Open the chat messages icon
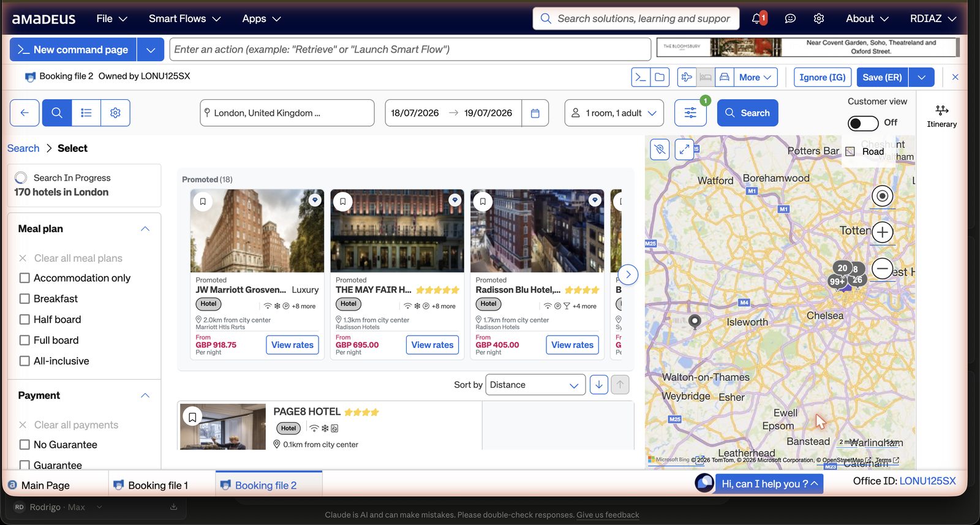The width and height of the screenshot is (980, 525). pyautogui.click(x=790, y=18)
